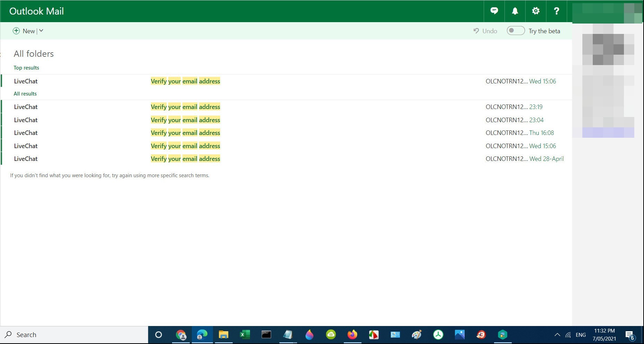Click the 23:19 timestamp
Image resolution: width=644 pixels, height=344 pixels.
click(536, 107)
